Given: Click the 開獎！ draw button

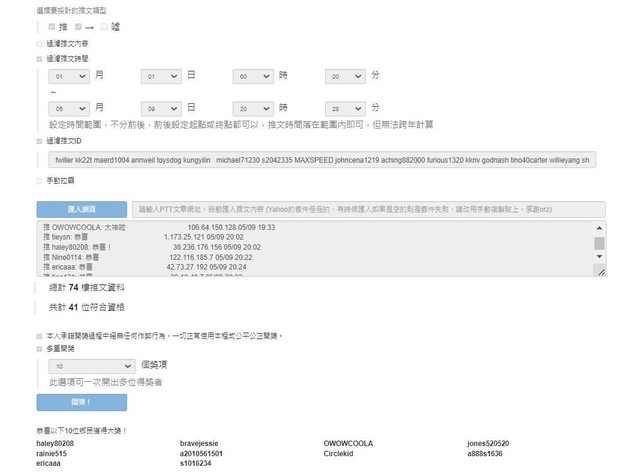Looking at the screenshot, I should [81, 402].
